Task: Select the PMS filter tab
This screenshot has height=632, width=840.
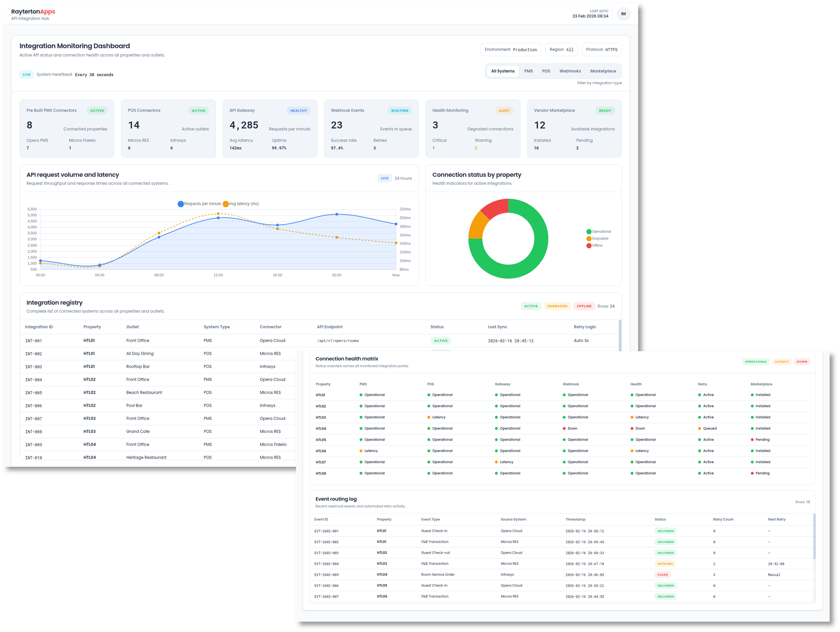Action: coord(528,71)
